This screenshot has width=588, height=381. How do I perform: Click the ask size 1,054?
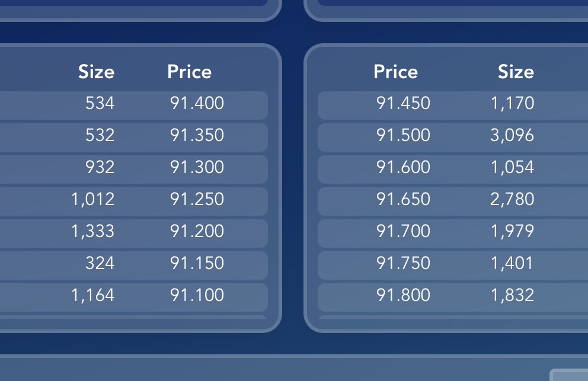512,167
